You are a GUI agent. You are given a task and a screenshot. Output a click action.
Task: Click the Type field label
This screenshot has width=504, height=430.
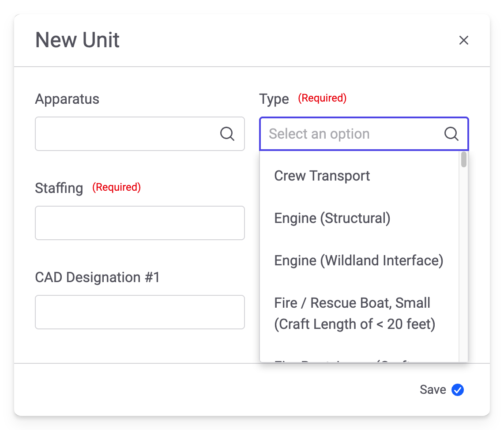point(274,99)
